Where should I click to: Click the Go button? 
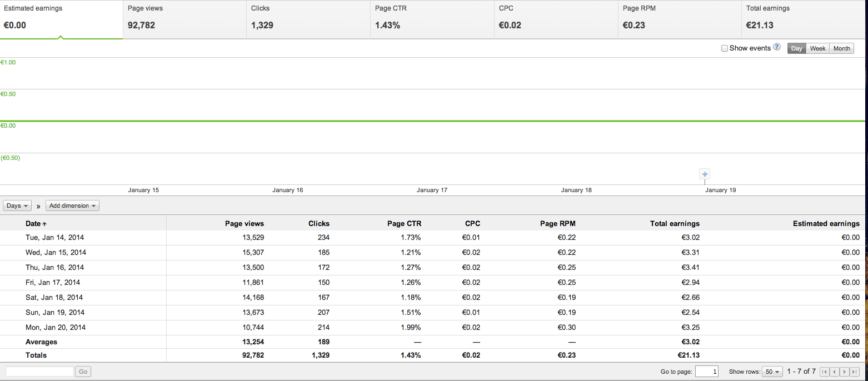83,372
